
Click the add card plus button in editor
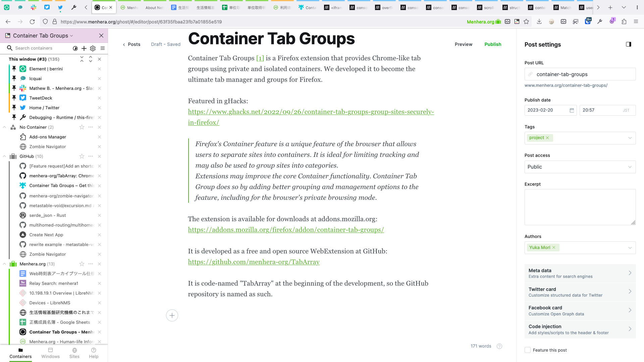(x=172, y=315)
